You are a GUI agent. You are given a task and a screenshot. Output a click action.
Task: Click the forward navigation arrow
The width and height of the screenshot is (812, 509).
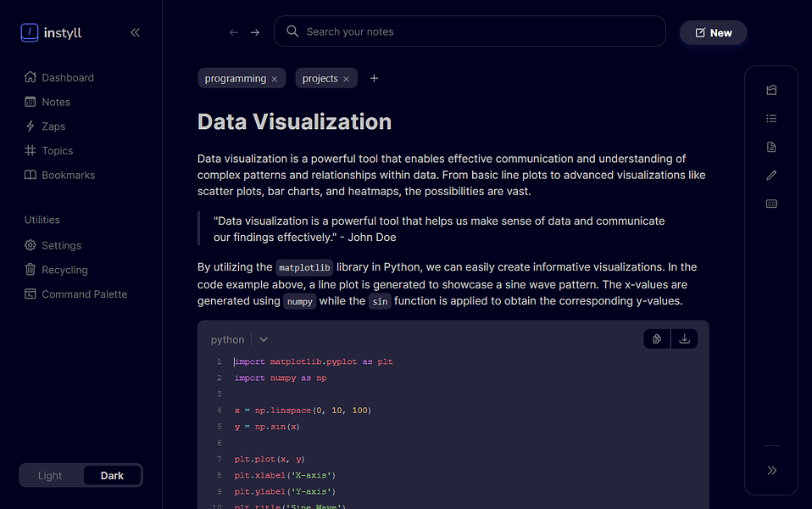254,32
